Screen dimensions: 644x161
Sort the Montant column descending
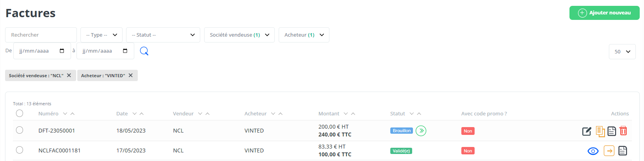[x=346, y=114]
